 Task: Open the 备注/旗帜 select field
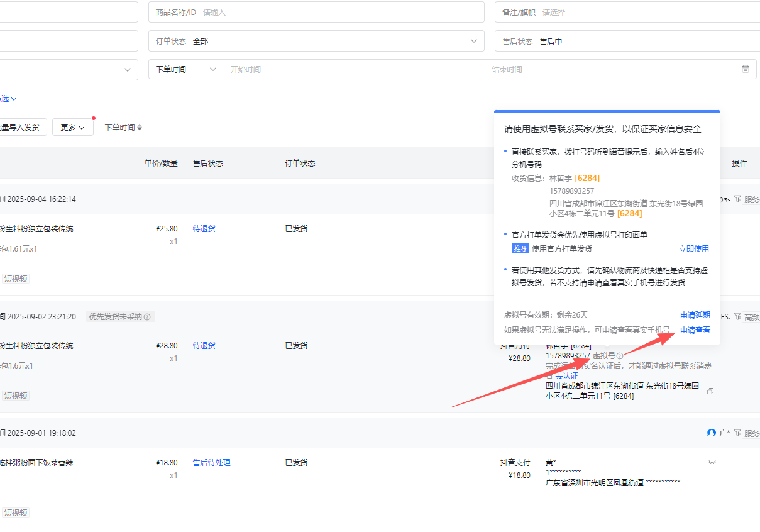627,12
